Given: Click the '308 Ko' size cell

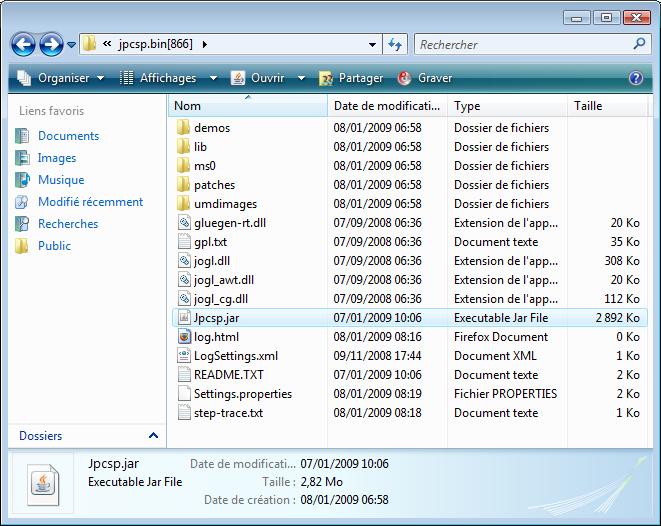Looking at the screenshot, I should click(x=622, y=261).
